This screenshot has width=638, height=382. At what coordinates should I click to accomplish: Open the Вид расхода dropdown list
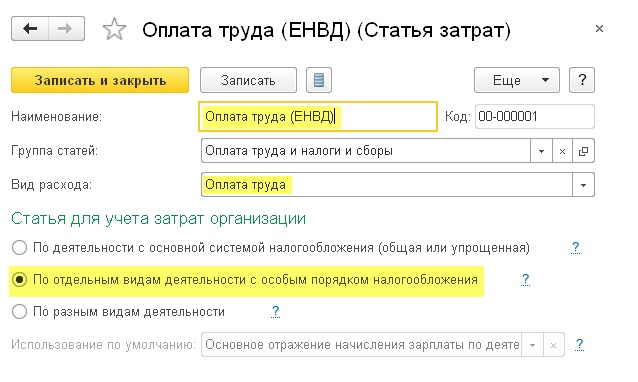pos(583,185)
